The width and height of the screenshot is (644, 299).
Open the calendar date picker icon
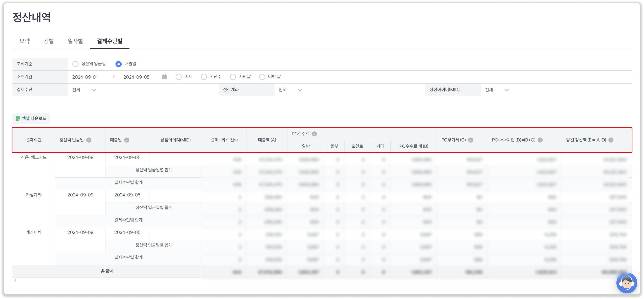coord(164,77)
